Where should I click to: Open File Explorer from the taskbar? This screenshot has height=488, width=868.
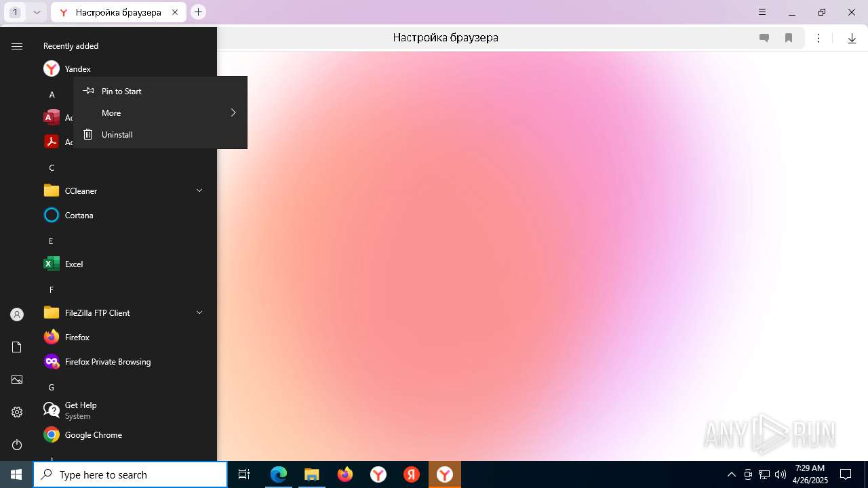pos(312,474)
